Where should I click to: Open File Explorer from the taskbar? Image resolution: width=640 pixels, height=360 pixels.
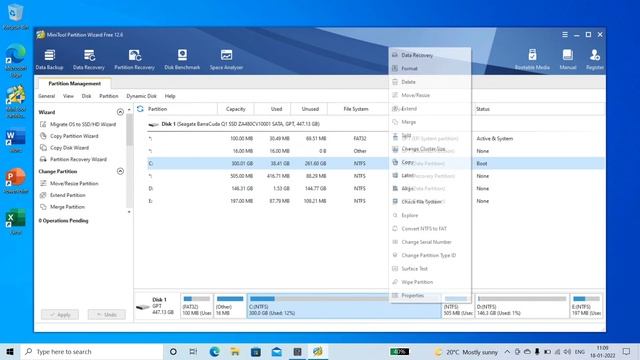tap(235, 351)
